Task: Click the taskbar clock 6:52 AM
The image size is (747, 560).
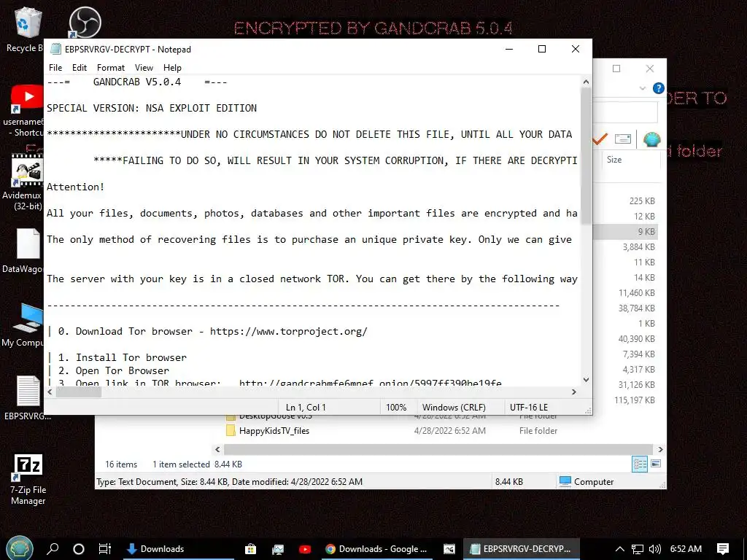Action: pyautogui.click(x=686, y=549)
